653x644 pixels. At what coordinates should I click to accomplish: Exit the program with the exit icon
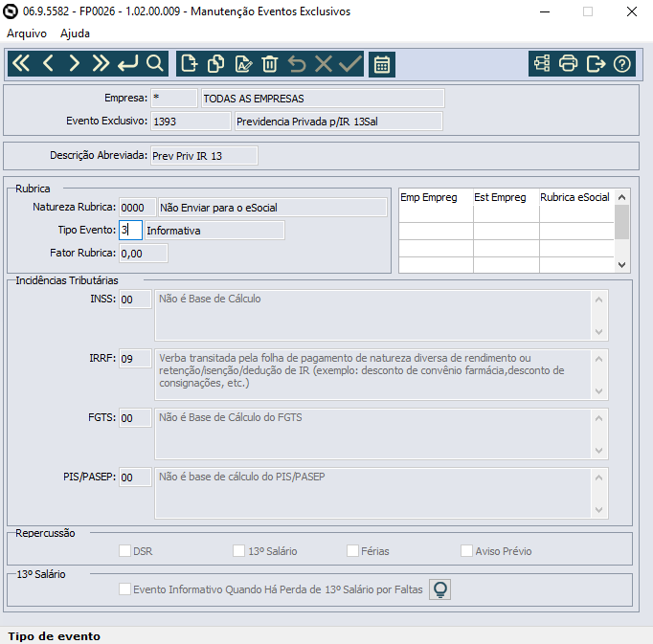tap(596, 64)
